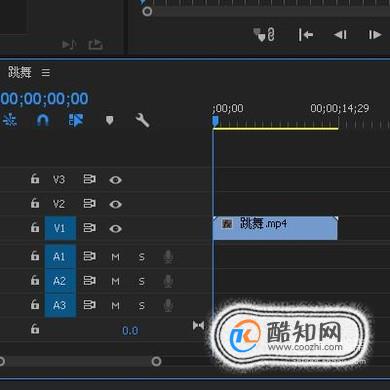The width and height of the screenshot is (390, 390).
Task: Toggle nest sequence insert mode icon
Action: click(x=10, y=120)
